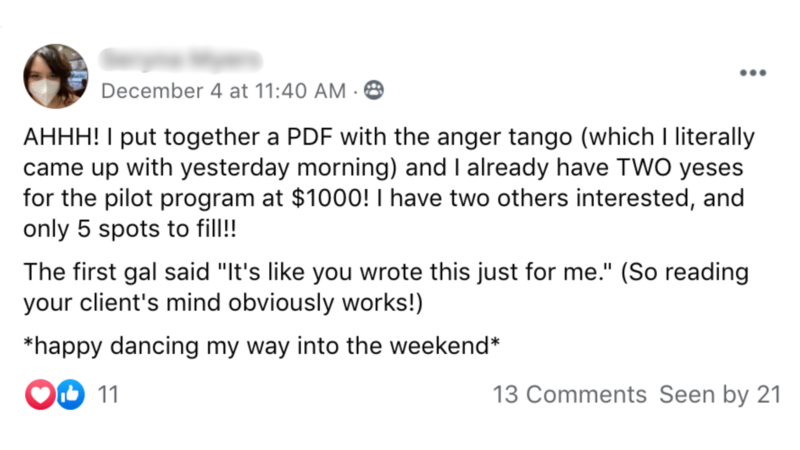Click the group privacy icon beside the timestamp
This screenshot has height=450, width=800.
(374, 91)
